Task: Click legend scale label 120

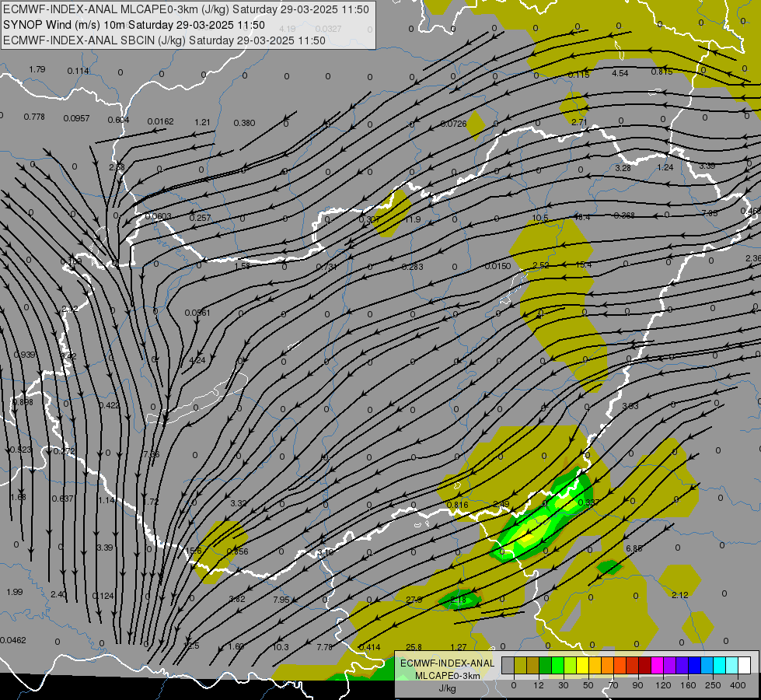Action: [x=663, y=685]
